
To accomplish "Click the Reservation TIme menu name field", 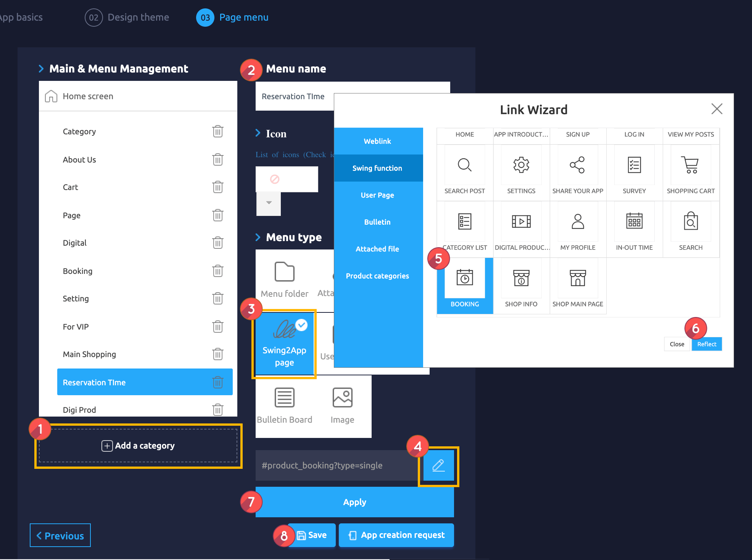I will point(294,97).
